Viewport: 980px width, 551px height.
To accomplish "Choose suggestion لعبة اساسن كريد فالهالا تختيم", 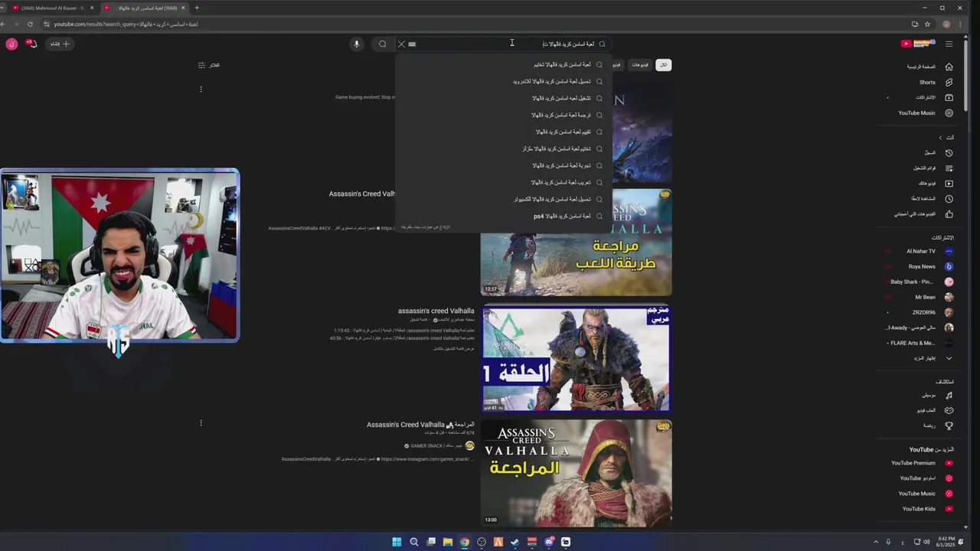I will click(x=504, y=64).
